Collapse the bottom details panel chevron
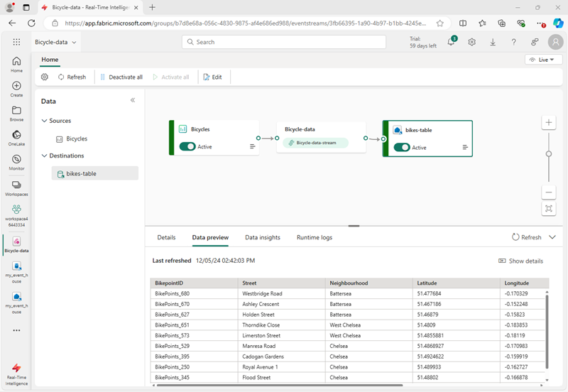This screenshot has height=392, width=568. pyautogui.click(x=552, y=237)
